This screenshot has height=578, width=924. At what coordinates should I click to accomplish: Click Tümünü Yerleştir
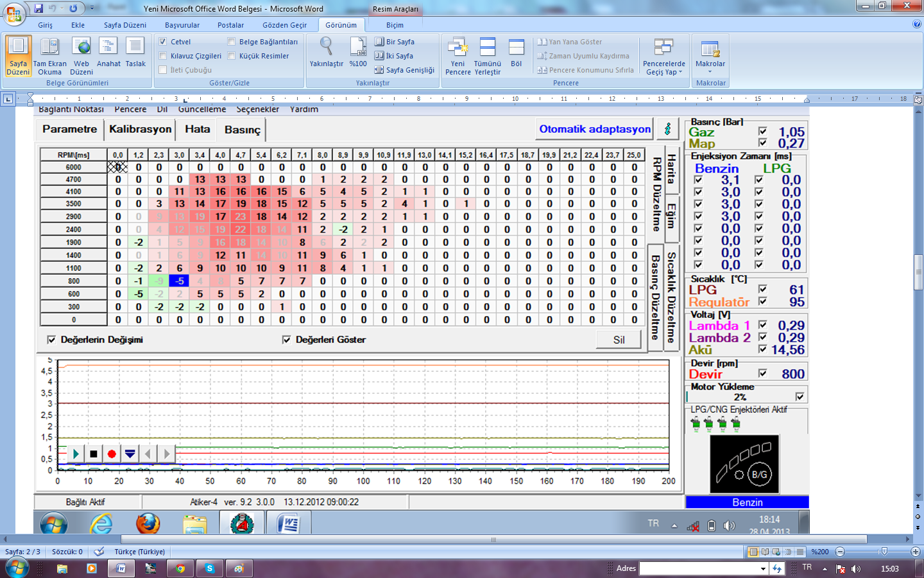[x=488, y=56]
